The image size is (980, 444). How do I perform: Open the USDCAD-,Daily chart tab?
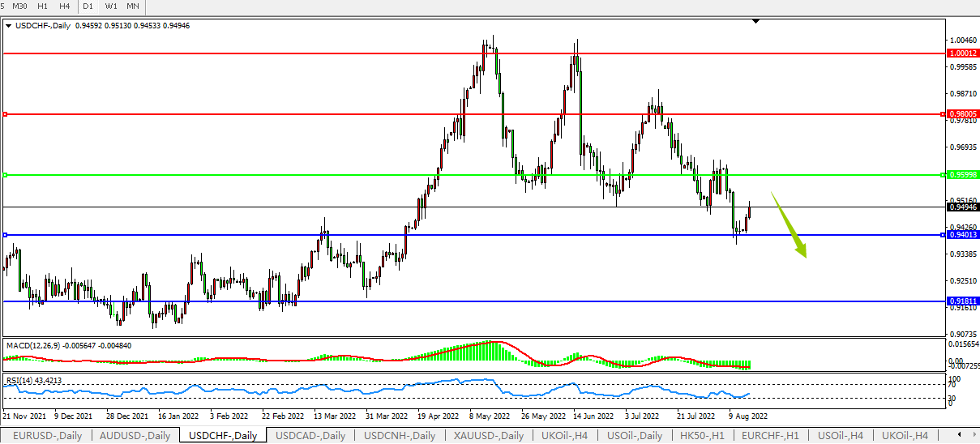(309, 436)
